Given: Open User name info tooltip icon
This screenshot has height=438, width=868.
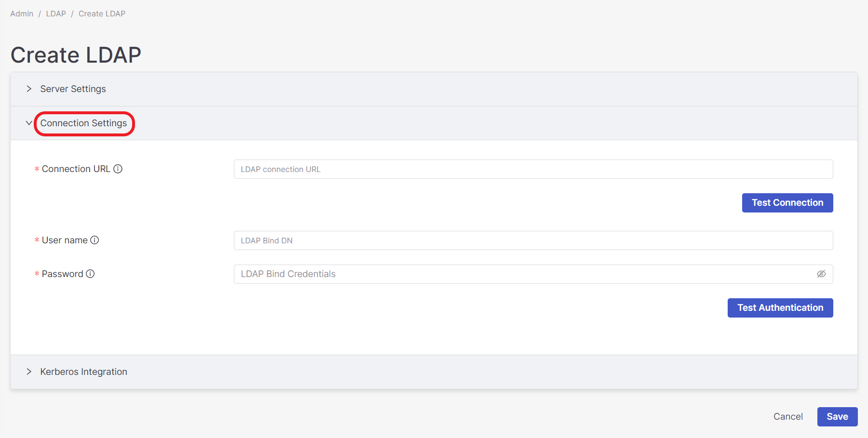Looking at the screenshot, I should tap(95, 240).
